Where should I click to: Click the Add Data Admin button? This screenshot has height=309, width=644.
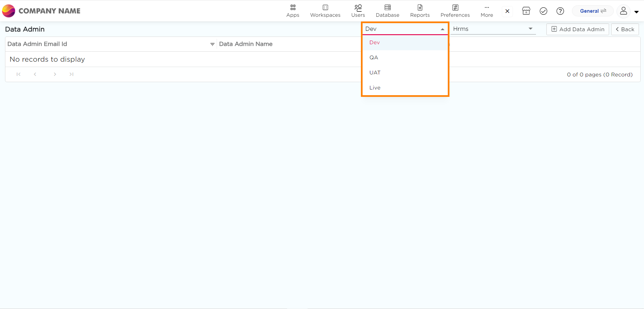pyautogui.click(x=578, y=29)
